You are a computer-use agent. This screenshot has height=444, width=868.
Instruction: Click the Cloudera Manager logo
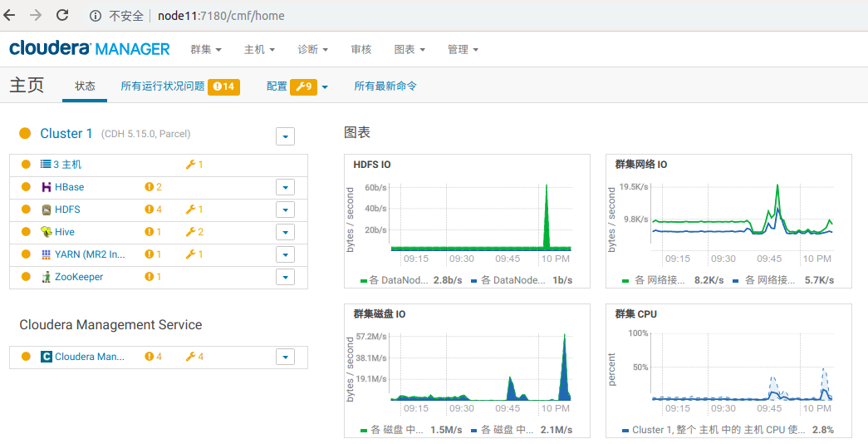tap(90, 49)
